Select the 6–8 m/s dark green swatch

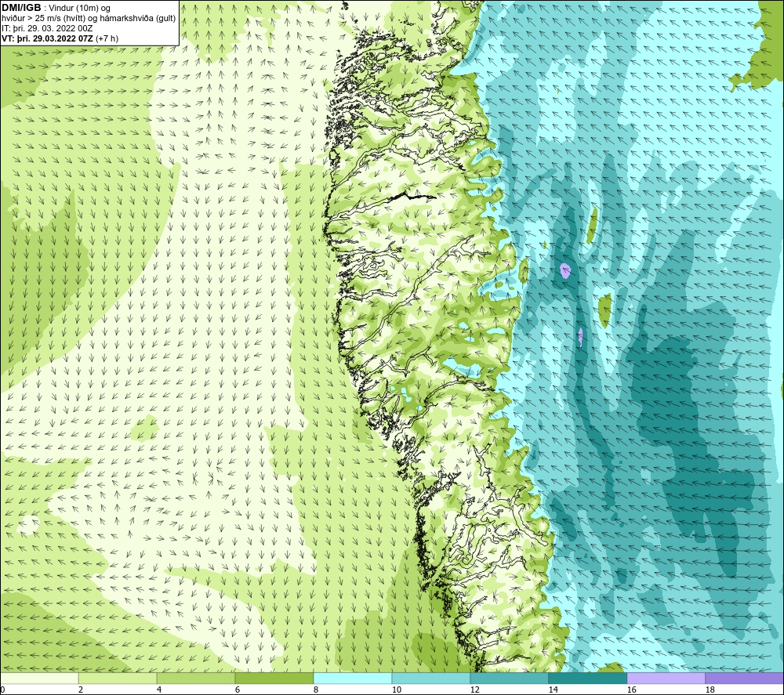click(274, 678)
